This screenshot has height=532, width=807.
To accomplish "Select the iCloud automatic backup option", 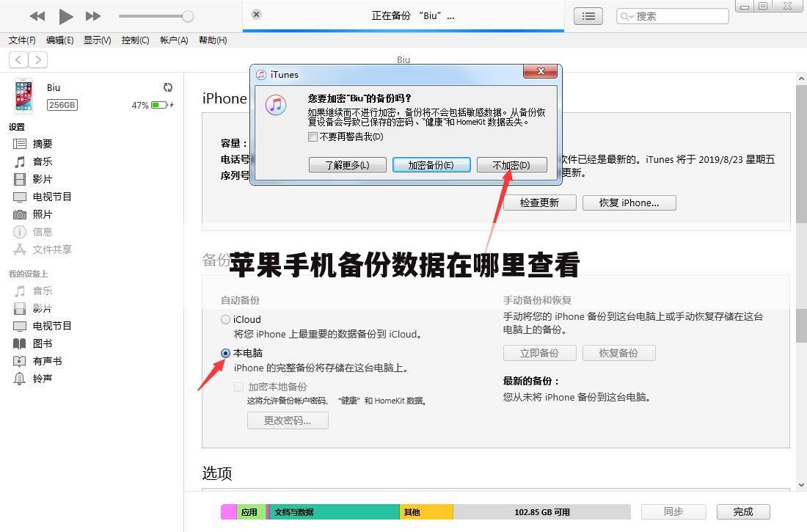I will click(225, 319).
